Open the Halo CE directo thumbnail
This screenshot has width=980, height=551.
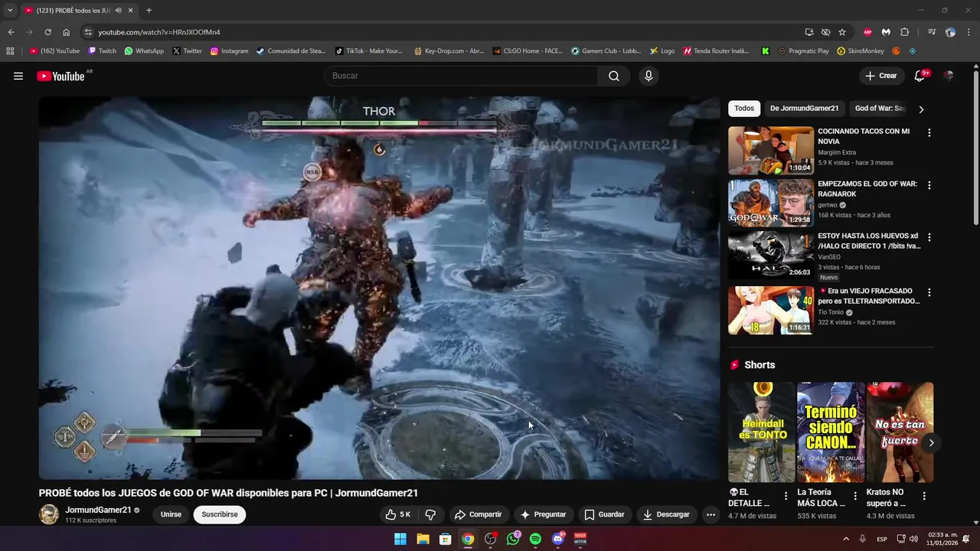pyautogui.click(x=771, y=256)
